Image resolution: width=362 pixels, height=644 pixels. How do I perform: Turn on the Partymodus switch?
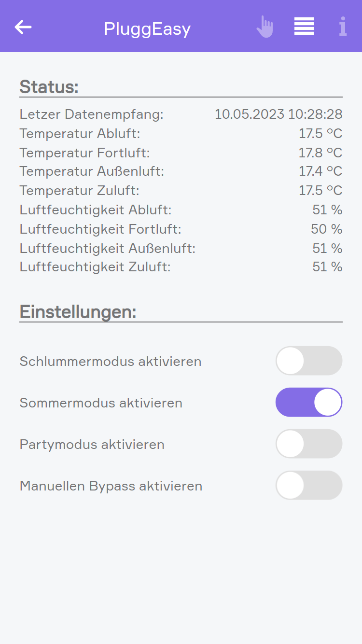click(309, 444)
